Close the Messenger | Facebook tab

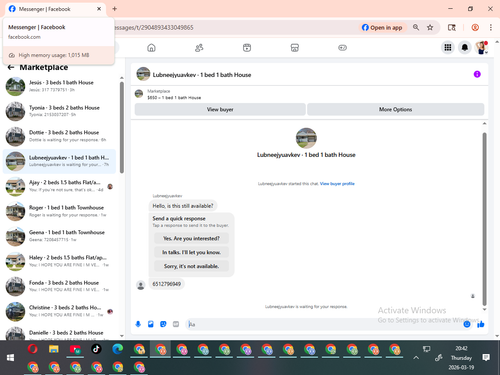click(99, 9)
